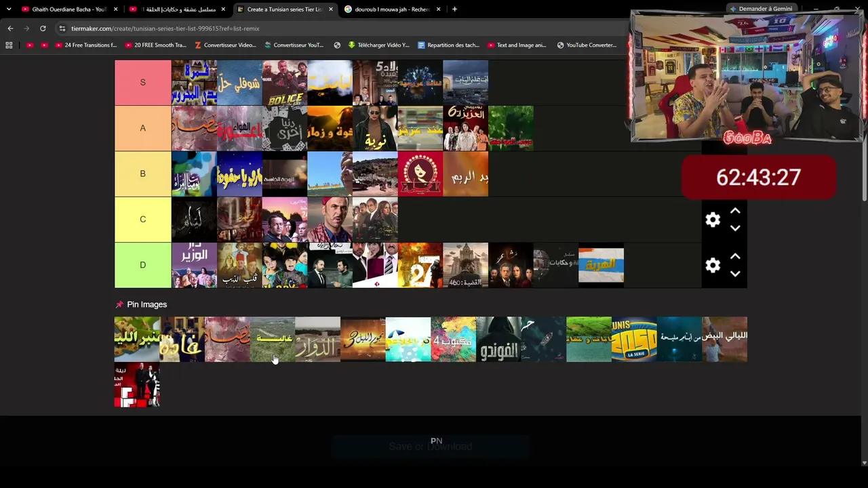868x488 pixels.
Task: Pick the Tunis 2050 La Serie image
Action: (634, 340)
